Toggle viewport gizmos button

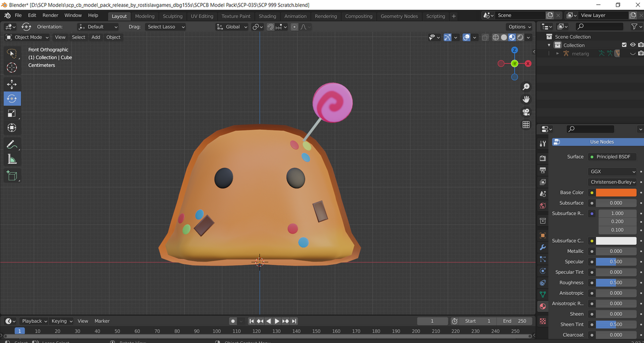tap(447, 37)
